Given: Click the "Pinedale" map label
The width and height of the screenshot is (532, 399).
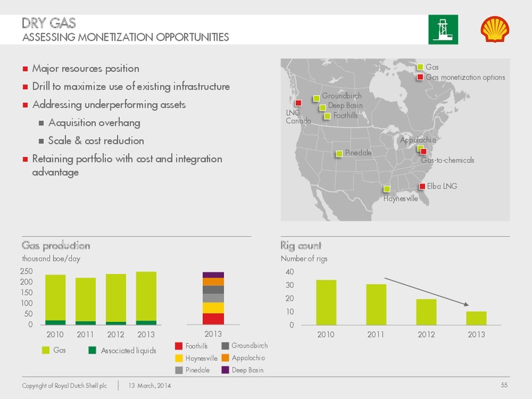Looking at the screenshot, I should click(358, 153).
